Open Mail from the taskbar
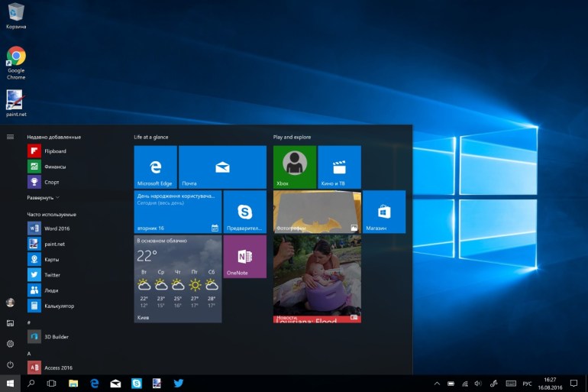This screenshot has height=392, width=588. pos(115,384)
